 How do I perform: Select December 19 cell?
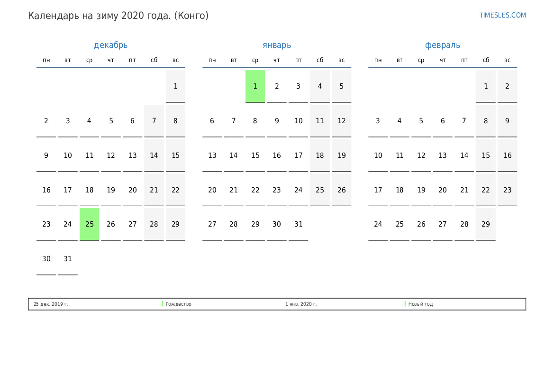pyautogui.click(x=111, y=190)
